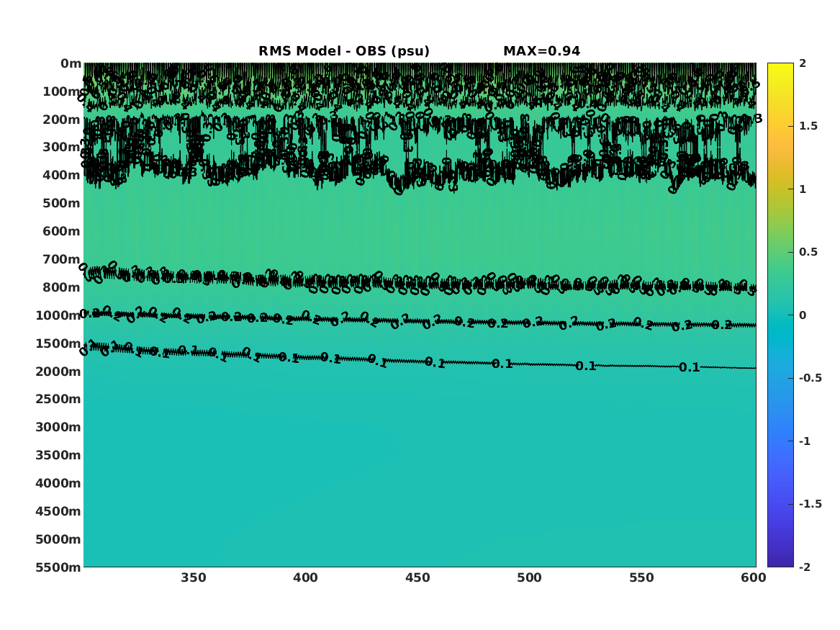The width and height of the screenshot is (840, 630).
Task: Click the yellow top of the colorbar
Action: 780,68
